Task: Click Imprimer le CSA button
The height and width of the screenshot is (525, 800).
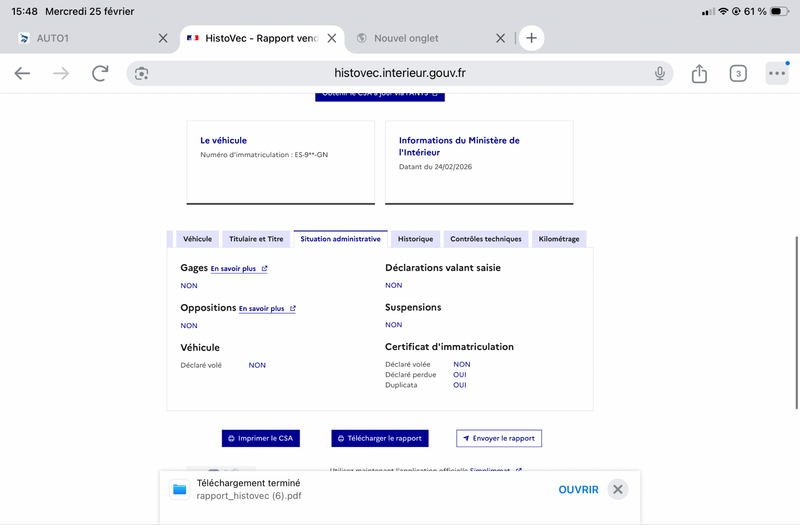Action: pos(260,438)
